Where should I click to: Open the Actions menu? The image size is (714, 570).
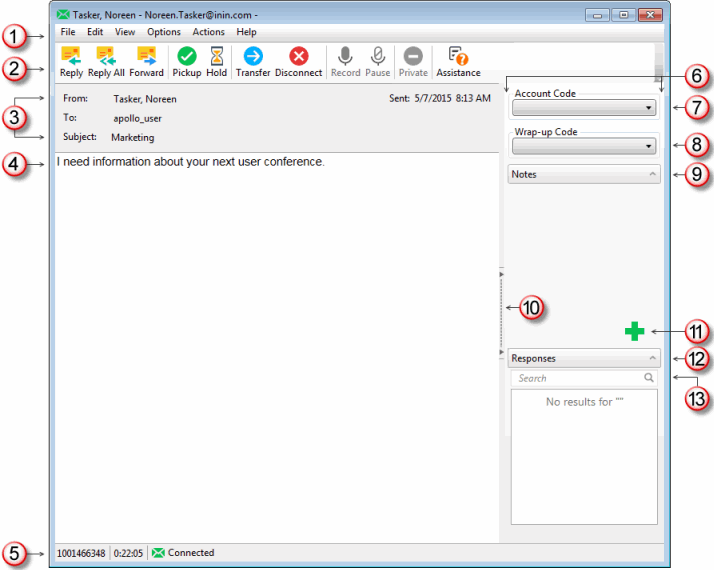click(208, 32)
